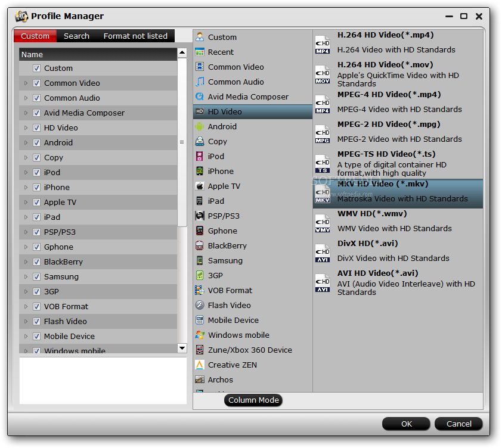This screenshot has height=448, width=502.
Task: Click the Column Mode button
Action: 253,400
